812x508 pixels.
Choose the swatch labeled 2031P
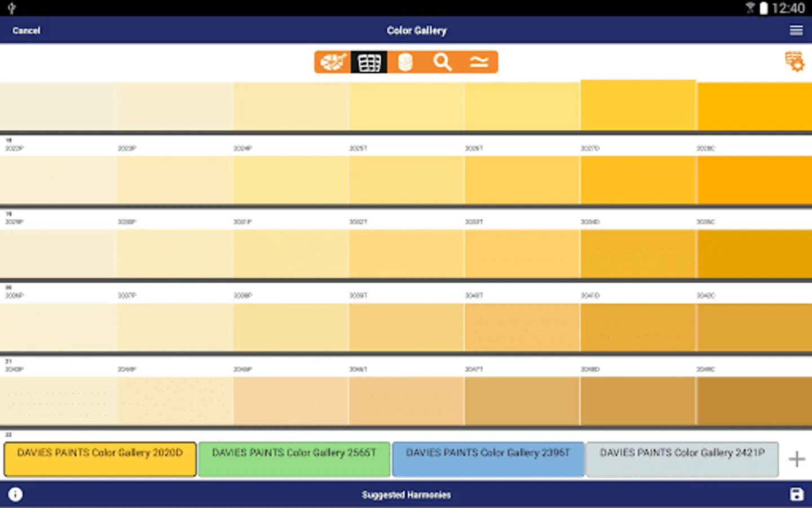[x=291, y=254]
